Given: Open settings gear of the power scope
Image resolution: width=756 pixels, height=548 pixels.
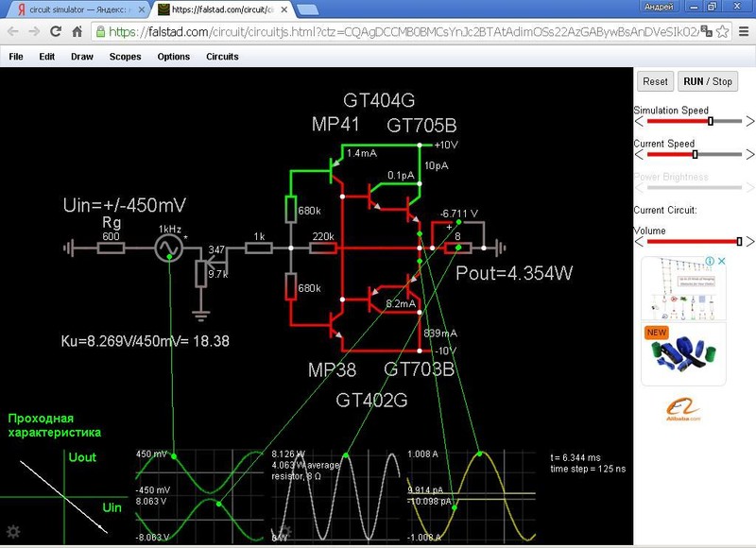Looking at the screenshot, I should [x=285, y=532].
